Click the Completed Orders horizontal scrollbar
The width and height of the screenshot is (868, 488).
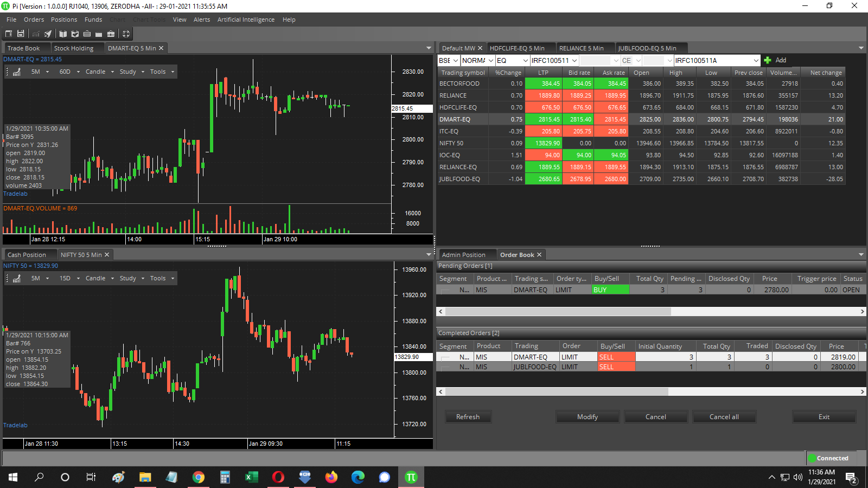coord(650,391)
